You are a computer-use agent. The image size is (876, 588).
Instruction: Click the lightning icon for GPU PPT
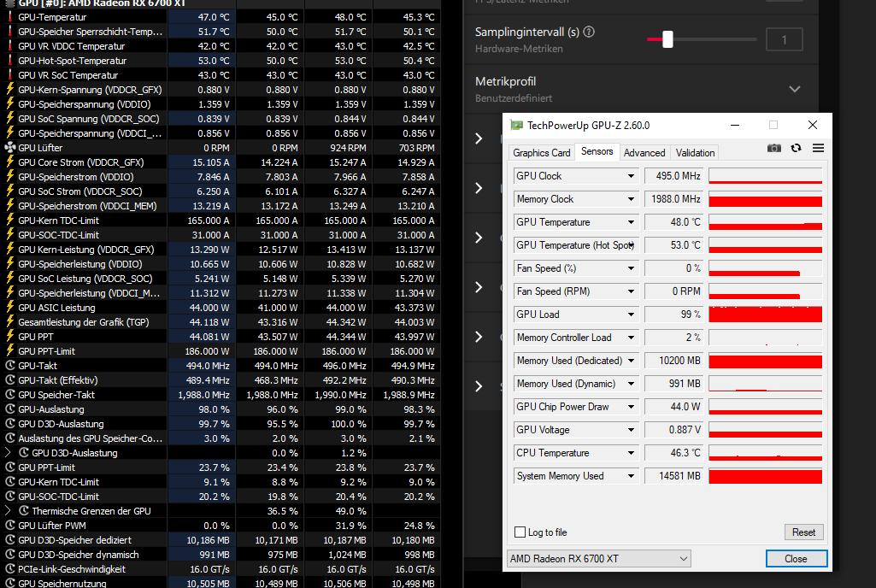(x=10, y=337)
